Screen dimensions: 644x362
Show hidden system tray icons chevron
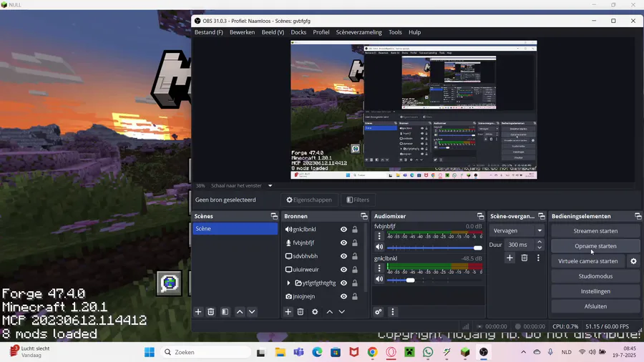523,352
